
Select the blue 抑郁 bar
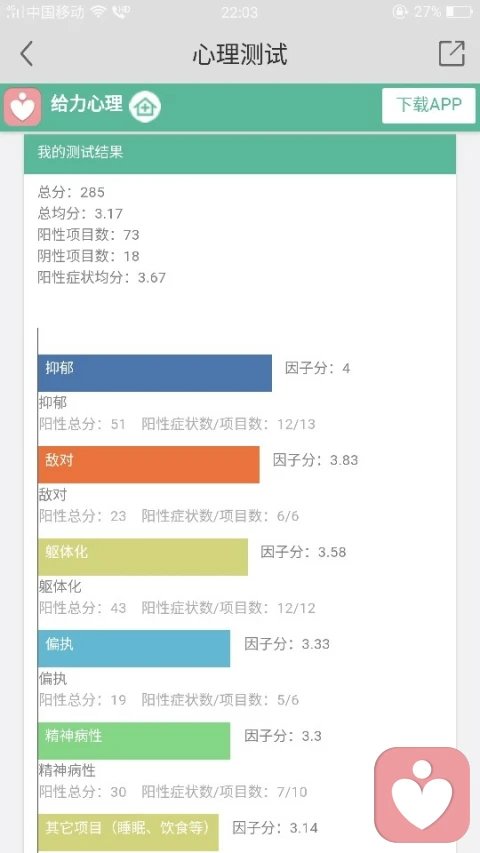point(155,373)
